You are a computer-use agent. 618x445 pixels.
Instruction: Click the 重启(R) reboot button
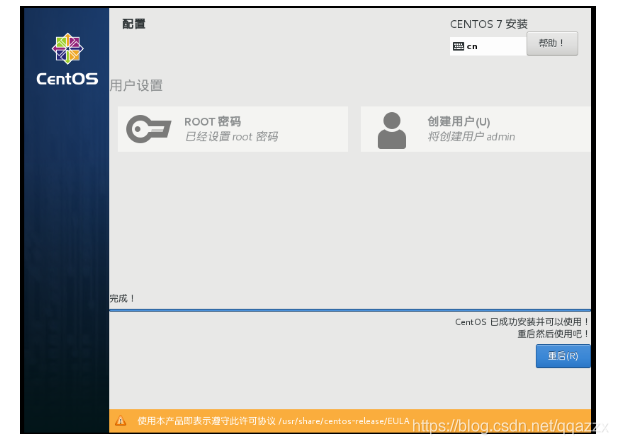pyautogui.click(x=563, y=356)
